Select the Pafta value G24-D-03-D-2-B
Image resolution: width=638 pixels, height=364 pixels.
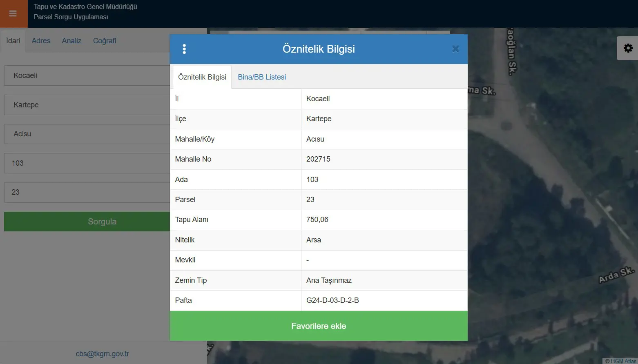coord(332,300)
